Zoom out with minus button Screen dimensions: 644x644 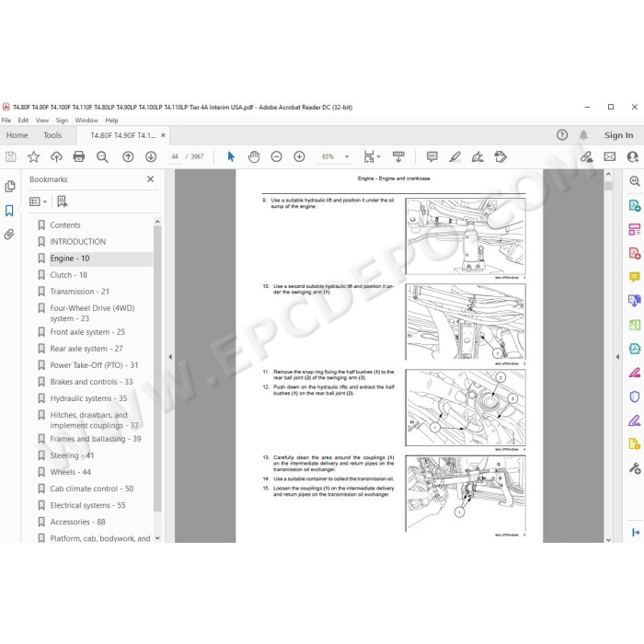pyautogui.click(x=276, y=156)
